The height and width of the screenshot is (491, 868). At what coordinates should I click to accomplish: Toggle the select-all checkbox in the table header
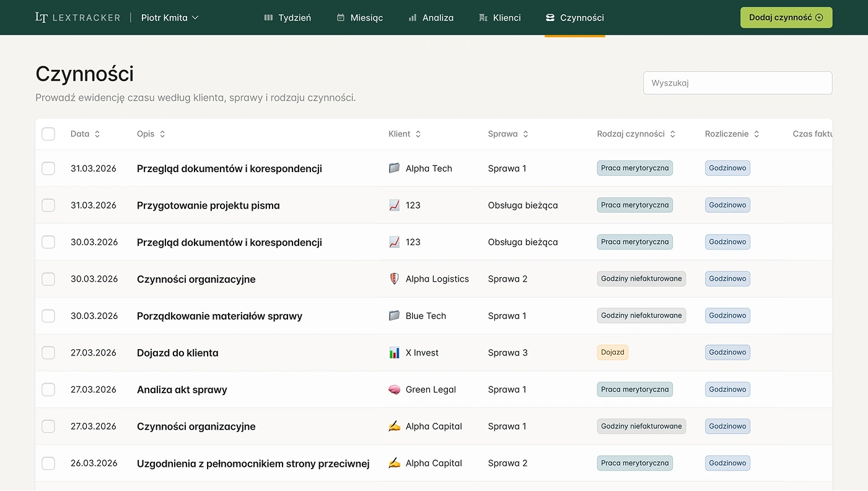click(48, 134)
